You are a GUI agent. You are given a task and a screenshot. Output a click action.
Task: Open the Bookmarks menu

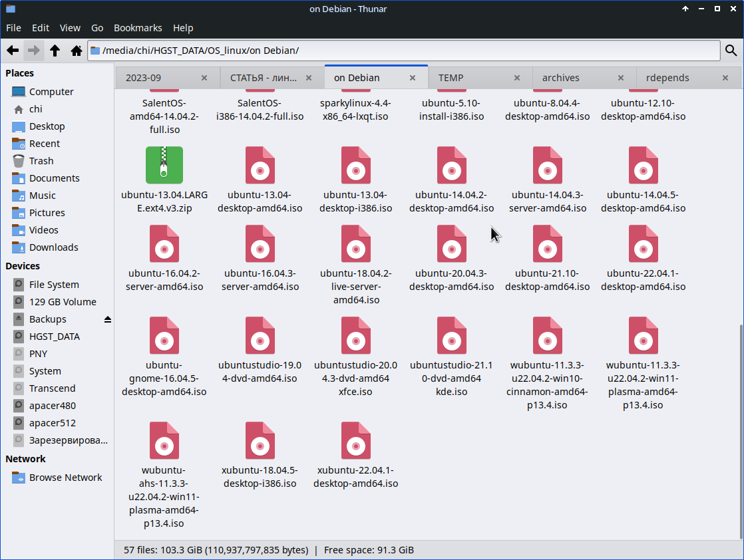tap(138, 28)
